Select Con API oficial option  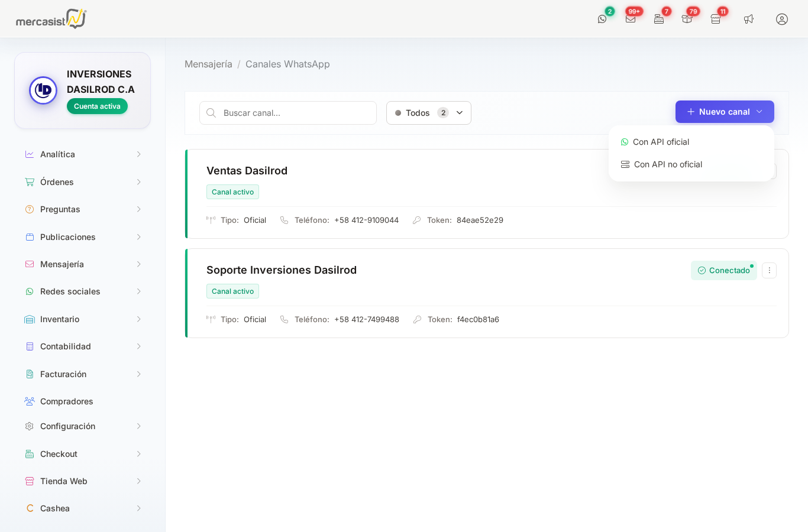point(661,142)
